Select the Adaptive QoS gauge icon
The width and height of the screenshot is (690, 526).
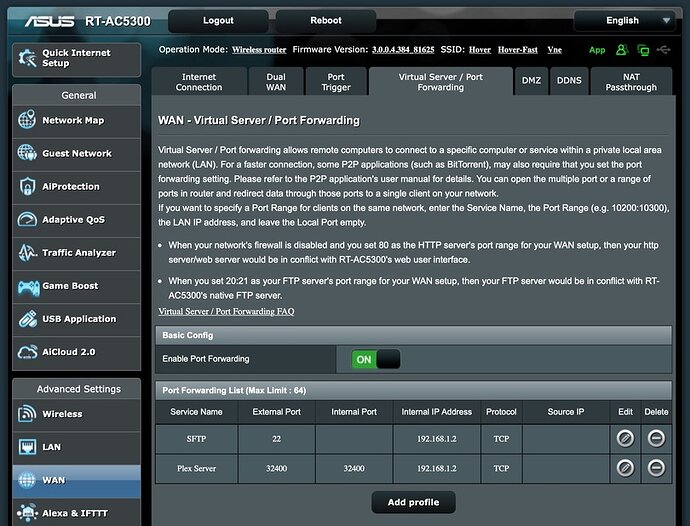point(27,219)
